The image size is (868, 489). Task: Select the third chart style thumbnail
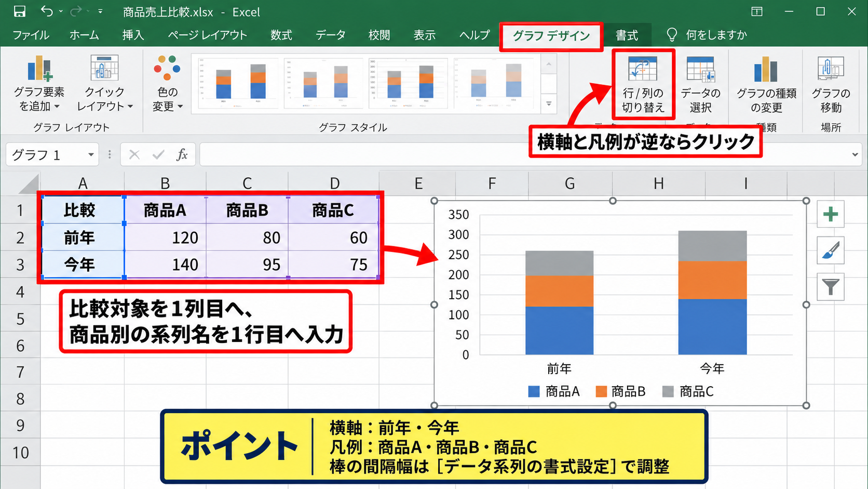coord(408,83)
